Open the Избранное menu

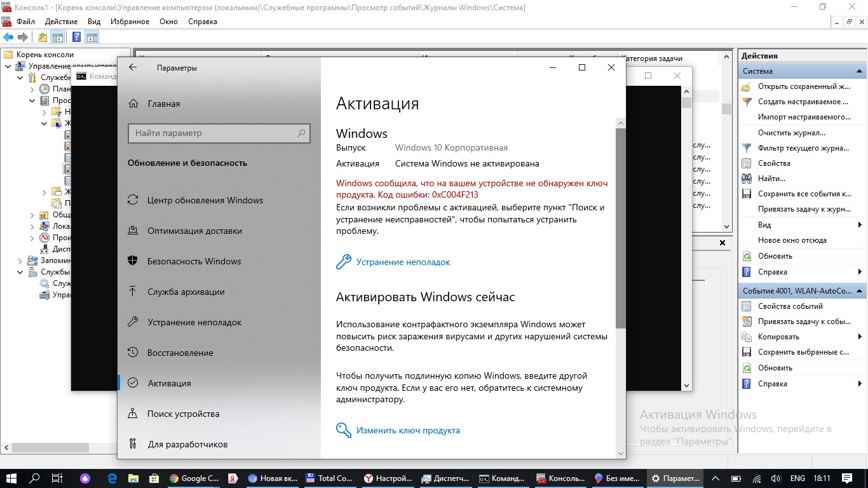click(130, 22)
